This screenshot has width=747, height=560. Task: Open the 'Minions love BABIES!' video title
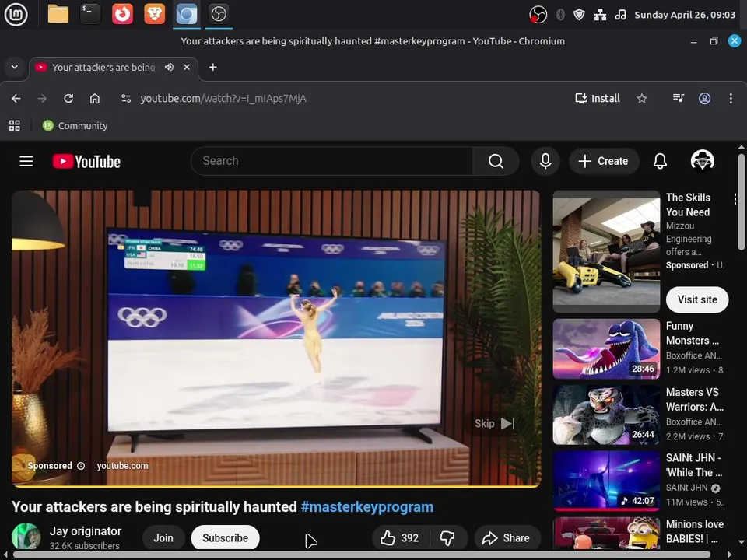(x=695, y=531)
